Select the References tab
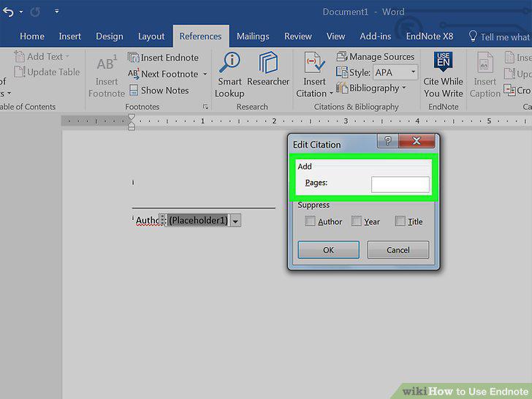The image size is (532, 399). (x=200, y=37)
